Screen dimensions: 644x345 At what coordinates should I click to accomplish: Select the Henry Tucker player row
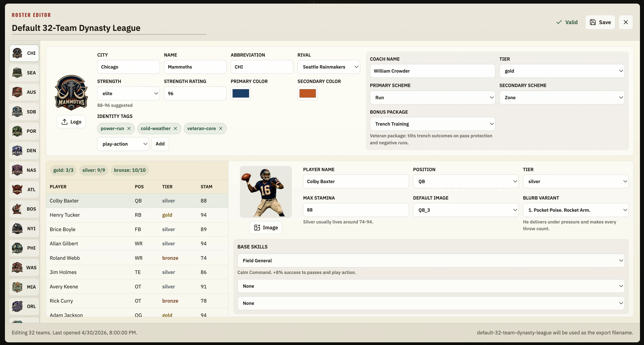click(x=137, y=215)
